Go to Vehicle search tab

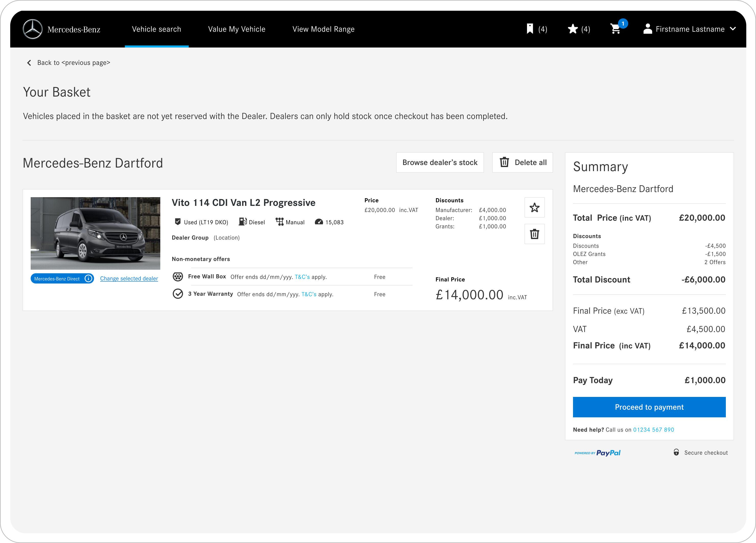click(156, 29)
